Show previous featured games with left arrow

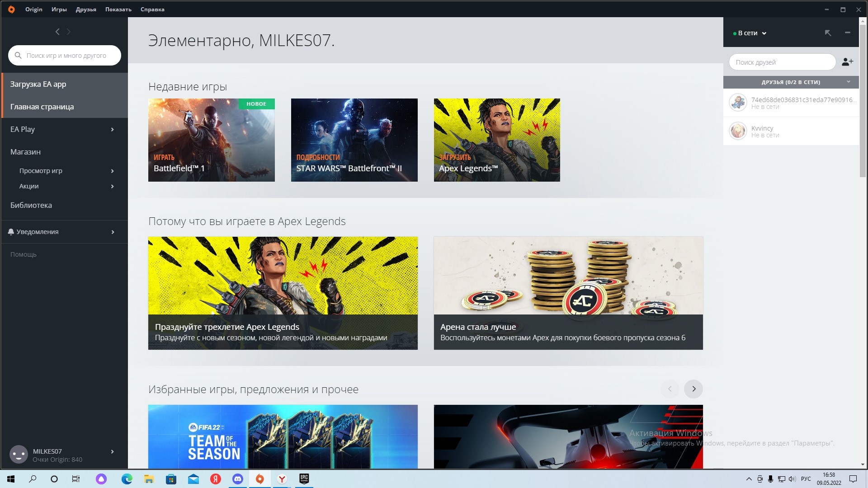click(x=670, y=389)
